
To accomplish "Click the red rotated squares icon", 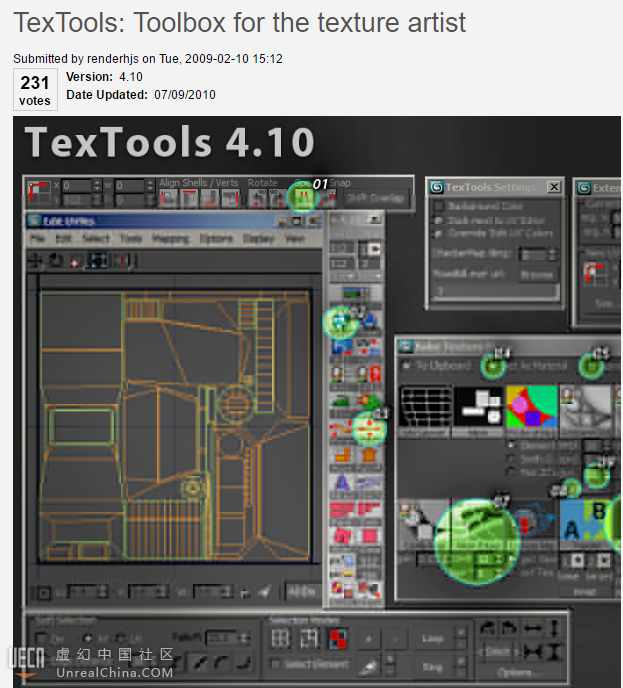I will pos(342,535).
